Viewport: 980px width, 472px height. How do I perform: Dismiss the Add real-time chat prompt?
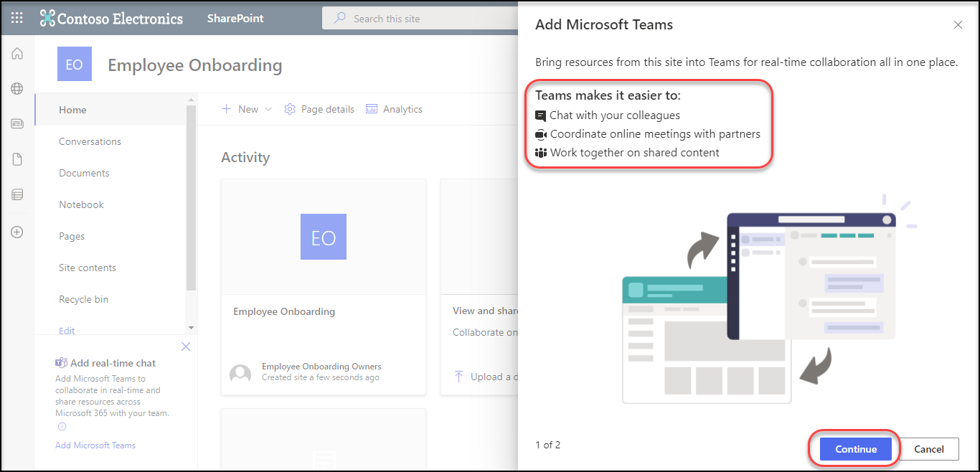click(186, 346)
